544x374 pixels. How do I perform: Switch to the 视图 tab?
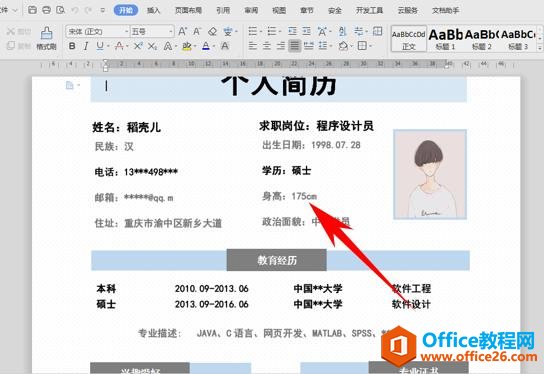(x=279, y=10)
